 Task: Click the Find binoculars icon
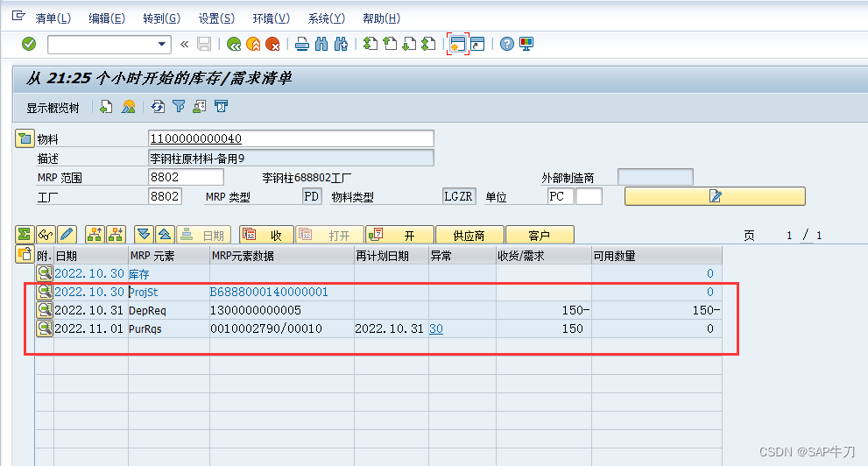tap(321, 44)
